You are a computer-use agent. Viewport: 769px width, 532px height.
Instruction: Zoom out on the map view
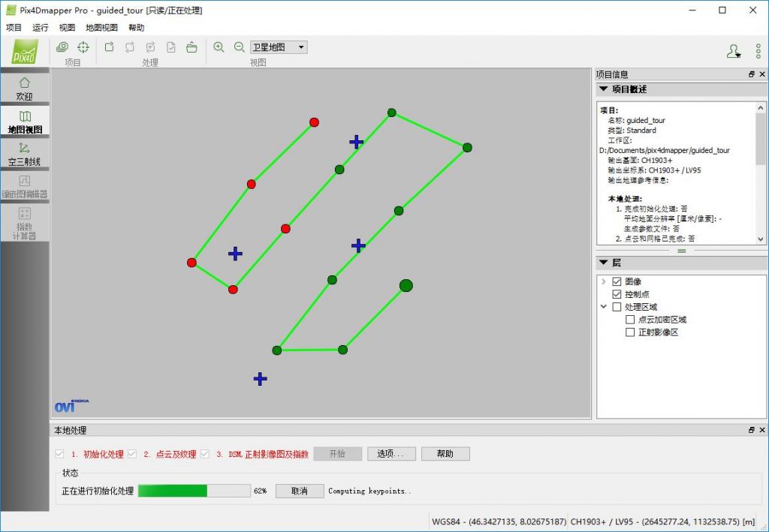click(240, 47)
